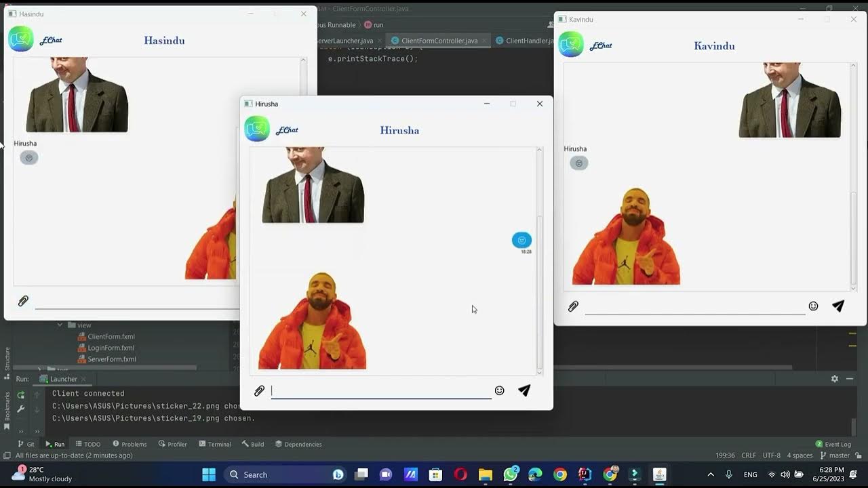868x488 pixels.
Task: Click the paperclip icon in the Kavindu window
Action: 573,306
